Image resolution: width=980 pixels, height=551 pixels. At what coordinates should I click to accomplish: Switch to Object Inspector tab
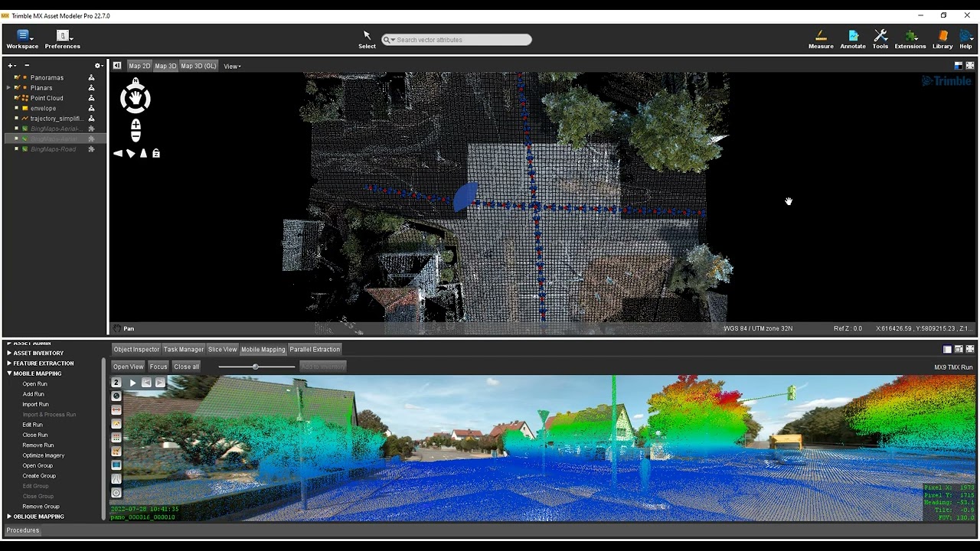coord(136,350)
